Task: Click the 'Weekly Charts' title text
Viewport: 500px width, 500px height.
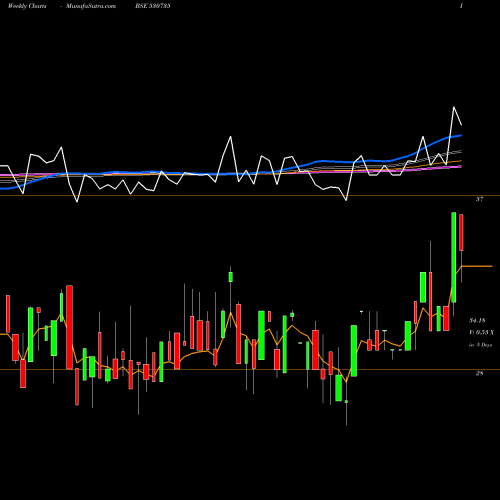Action: point(27,6)
